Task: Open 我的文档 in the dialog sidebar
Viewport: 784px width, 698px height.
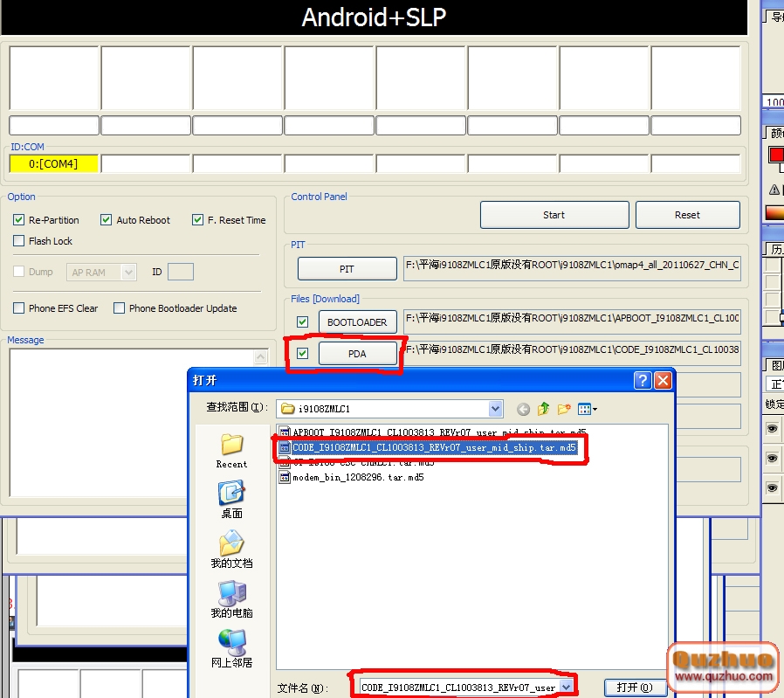Action: (x=231, y=549)
